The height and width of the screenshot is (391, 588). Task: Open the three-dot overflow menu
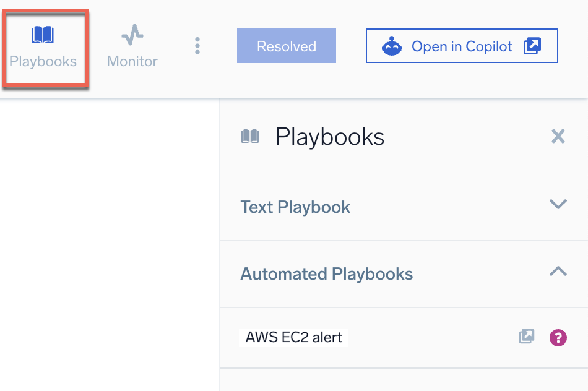click(197, 45)
